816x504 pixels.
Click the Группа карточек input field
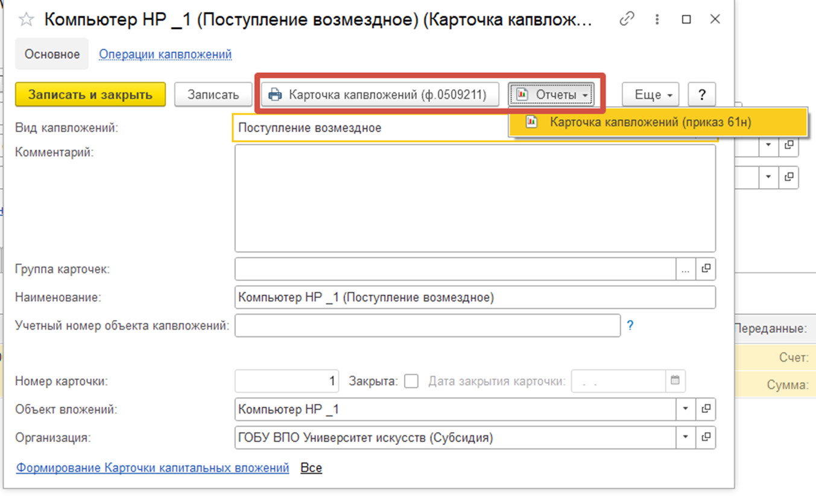click(x=455, y=269)
